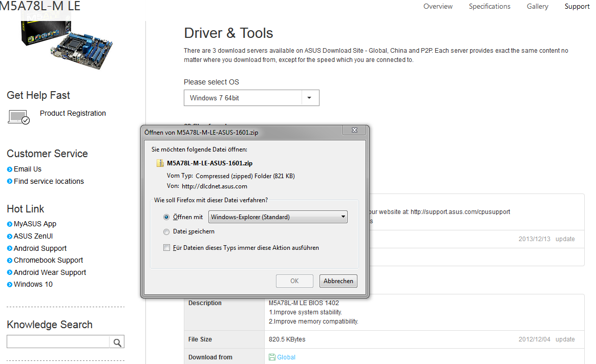The height and width of the screenshot is (364, 596).
Task: Click the blue bullet beside MyASUS App
Action: coord(10,224)
